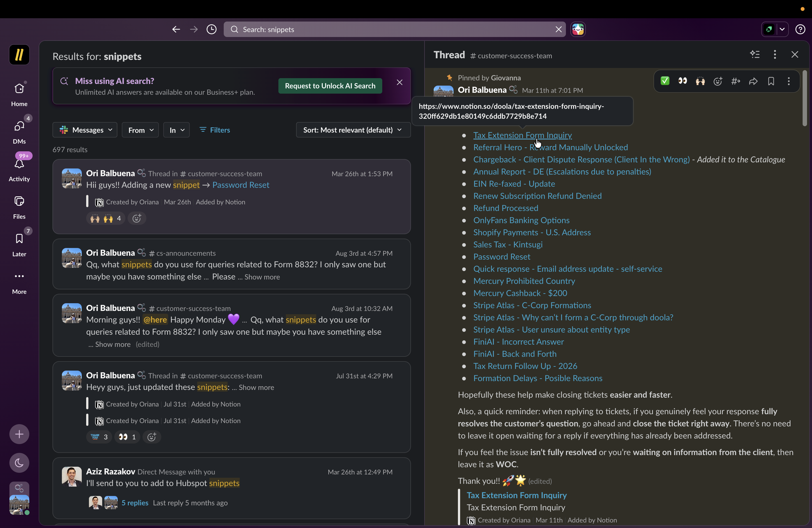
Task: Save the message for later with bookmark
Action: [x=771, y=81]
